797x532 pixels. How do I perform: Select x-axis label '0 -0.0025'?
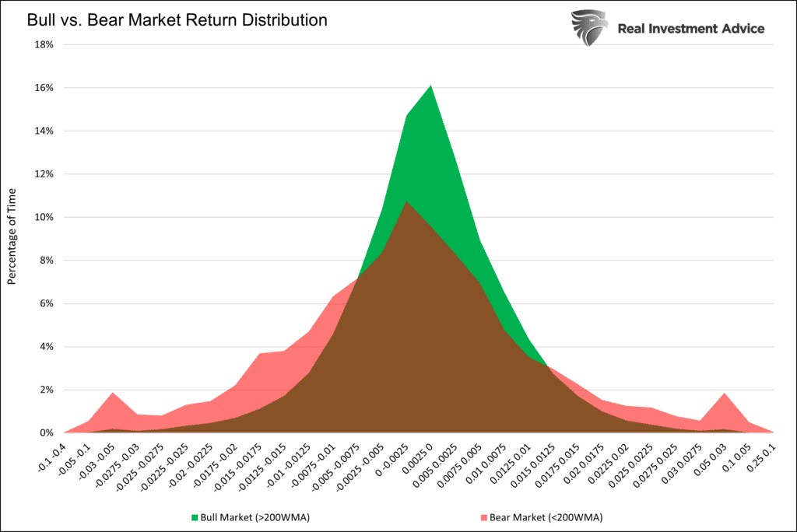[x=392, y=460]
